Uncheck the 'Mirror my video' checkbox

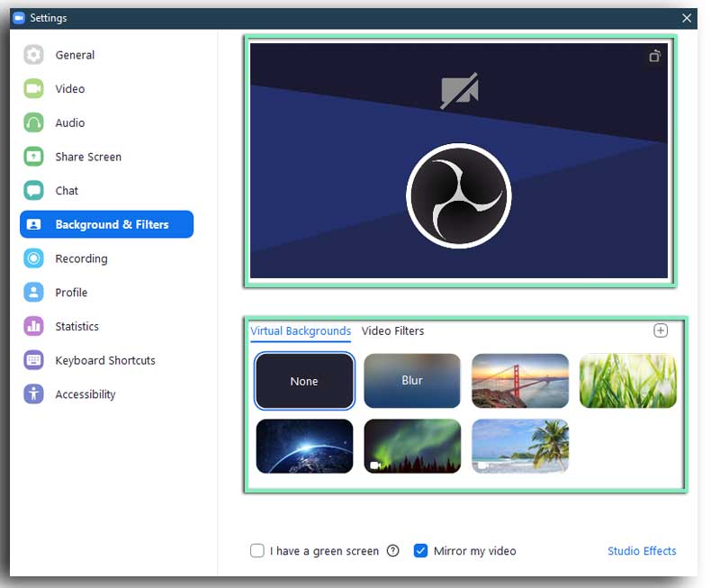(420, 551)
